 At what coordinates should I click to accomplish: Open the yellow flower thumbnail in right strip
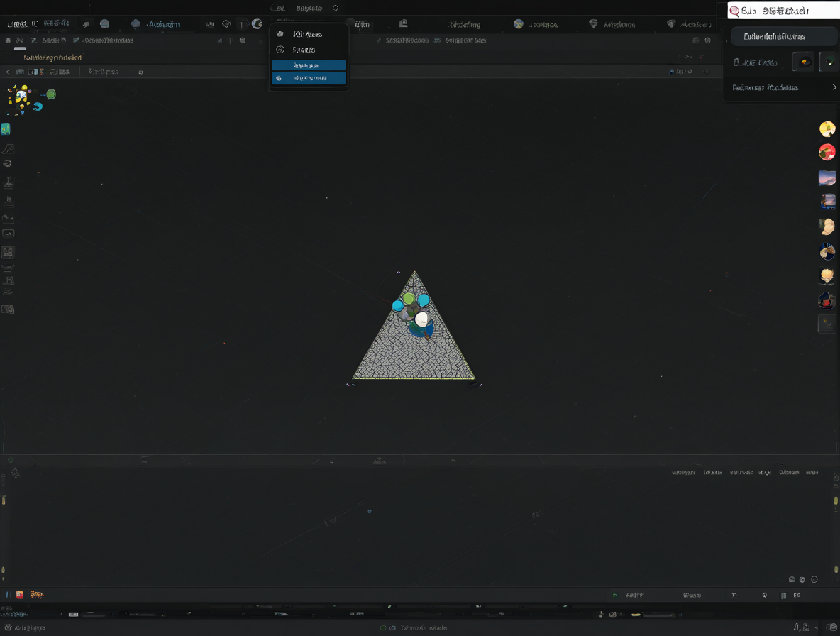pos(827,128)
